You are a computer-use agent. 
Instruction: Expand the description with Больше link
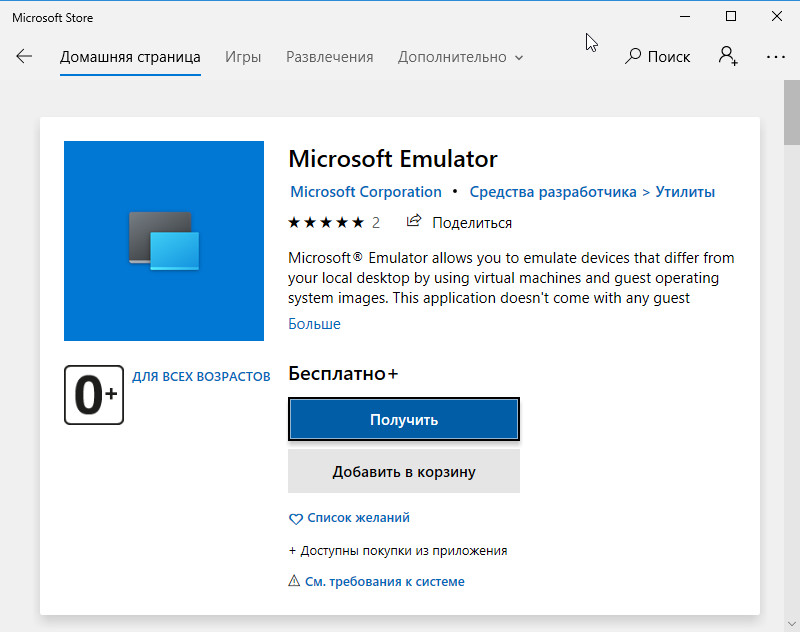coord(314,324)
